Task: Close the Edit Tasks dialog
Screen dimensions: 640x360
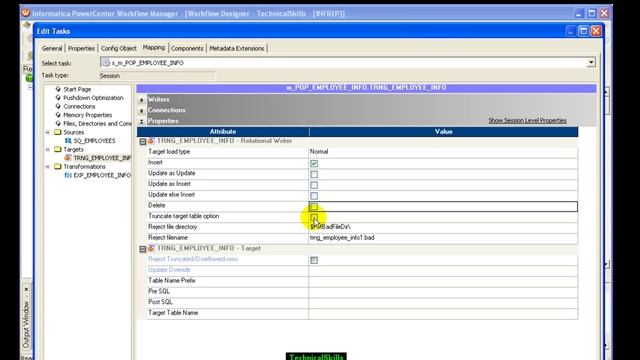Action: pos(596,31)
